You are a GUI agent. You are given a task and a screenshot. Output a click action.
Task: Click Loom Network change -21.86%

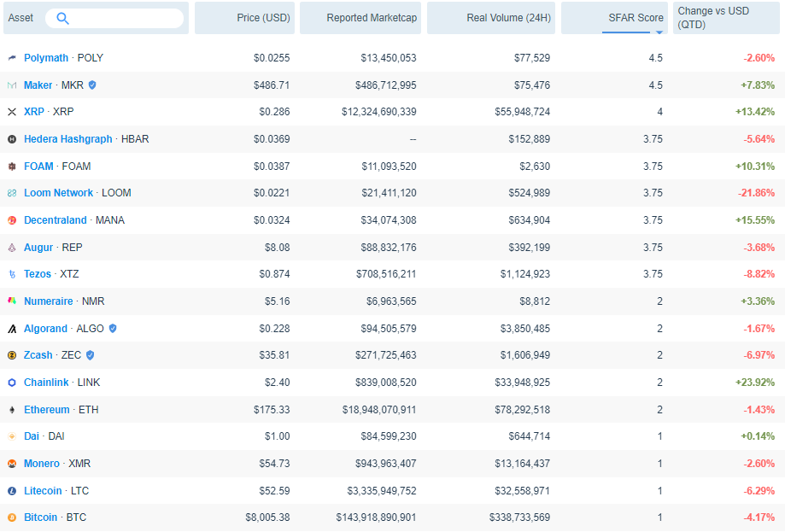(756, 193)
